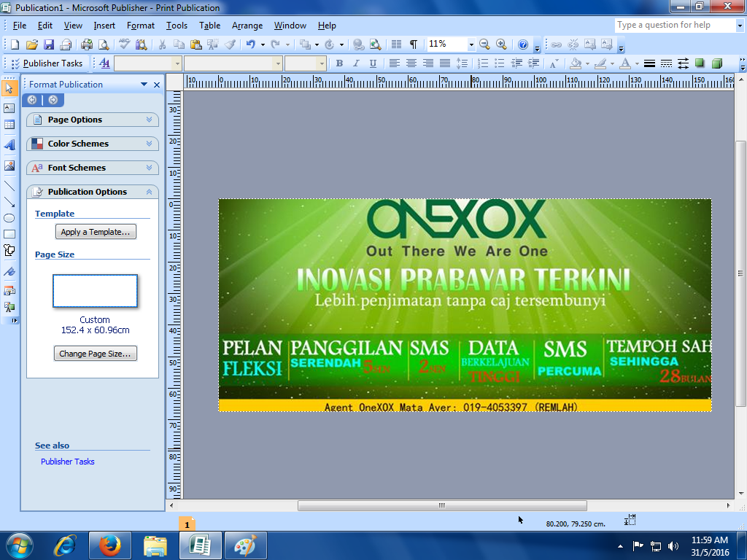Open the style name dropdown

[177, 63]
